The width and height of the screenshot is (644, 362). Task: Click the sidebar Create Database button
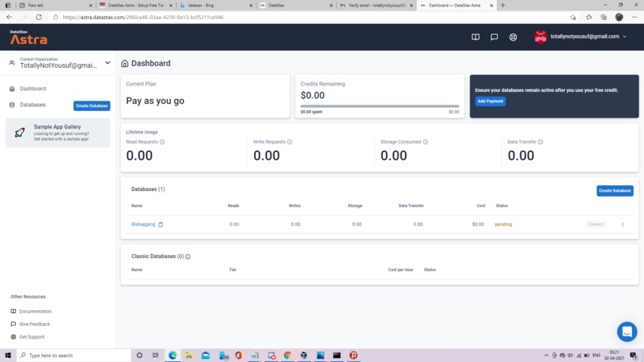coord(92,105)
